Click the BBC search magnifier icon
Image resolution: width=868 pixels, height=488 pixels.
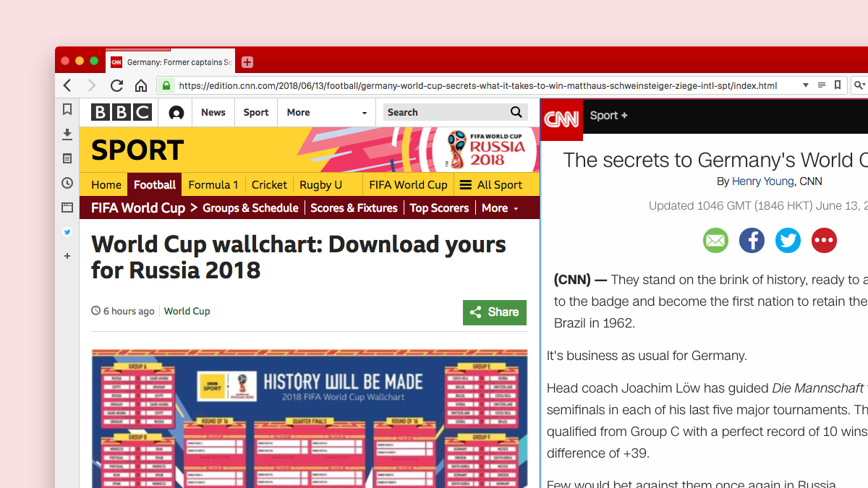point(516,112)
